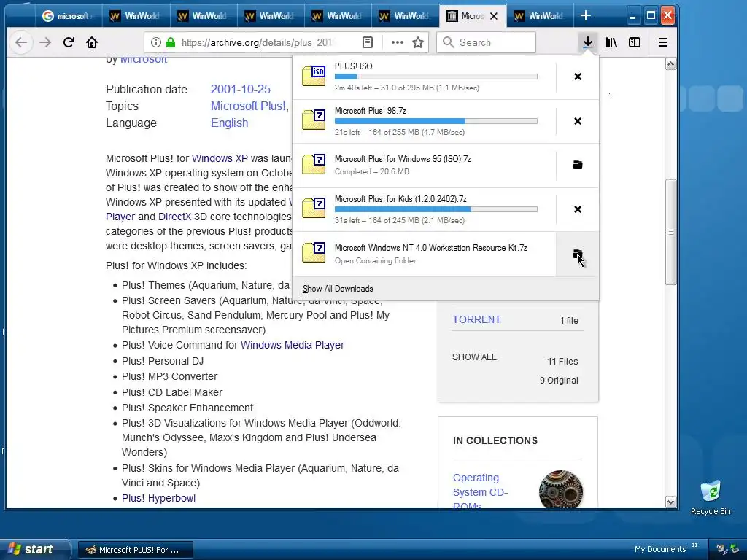Open the English language link

coord(229,122)
